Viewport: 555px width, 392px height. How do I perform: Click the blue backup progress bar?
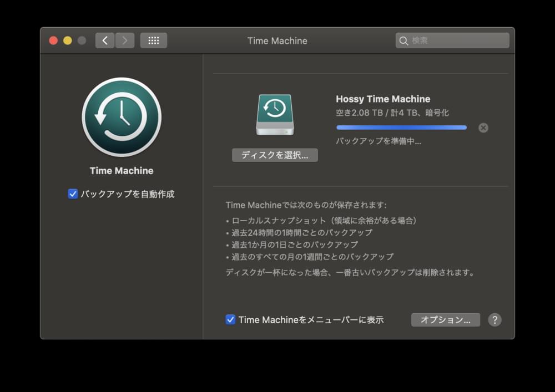point(401,128)
